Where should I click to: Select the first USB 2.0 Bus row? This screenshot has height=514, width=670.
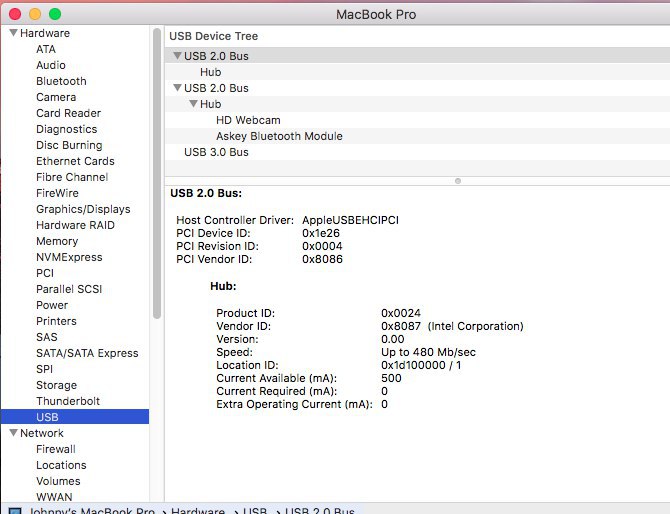coord(417,56)
